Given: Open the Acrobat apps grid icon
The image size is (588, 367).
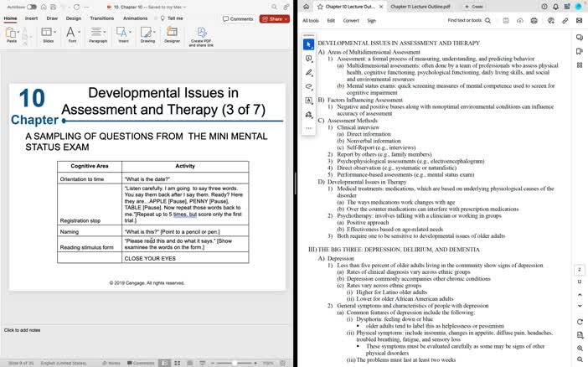Looking at the screenshot, I should 567,7.
